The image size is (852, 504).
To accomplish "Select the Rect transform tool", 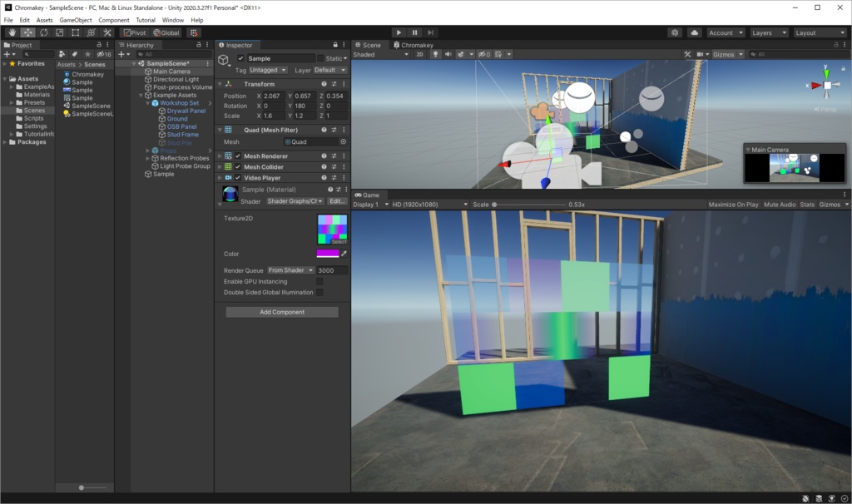I will click(x=74, y=33).
